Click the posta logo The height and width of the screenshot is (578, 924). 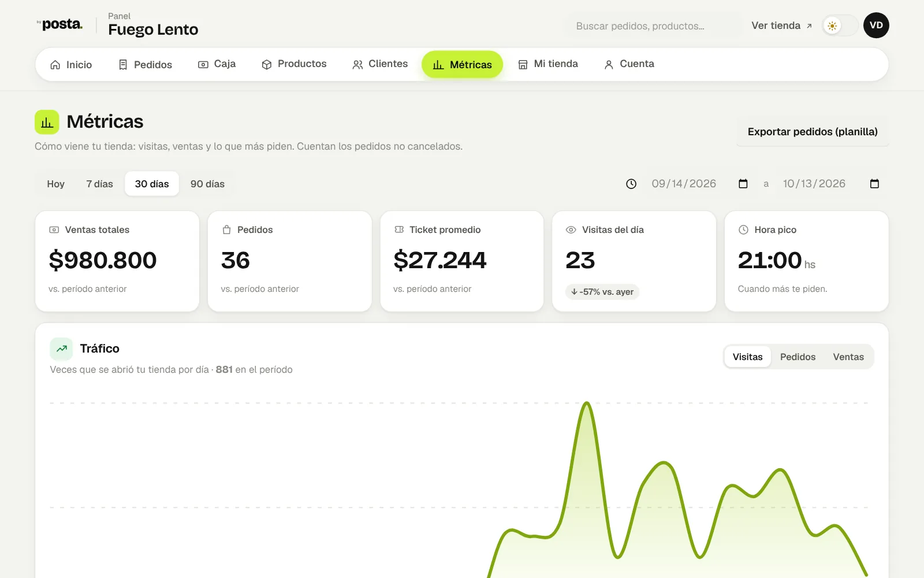coord(59,24)
